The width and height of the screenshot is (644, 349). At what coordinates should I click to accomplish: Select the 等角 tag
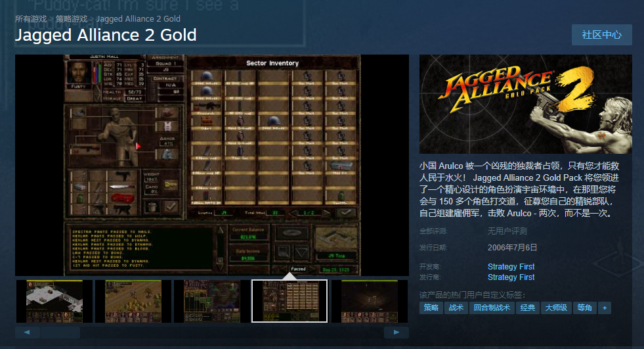point(584,308)
